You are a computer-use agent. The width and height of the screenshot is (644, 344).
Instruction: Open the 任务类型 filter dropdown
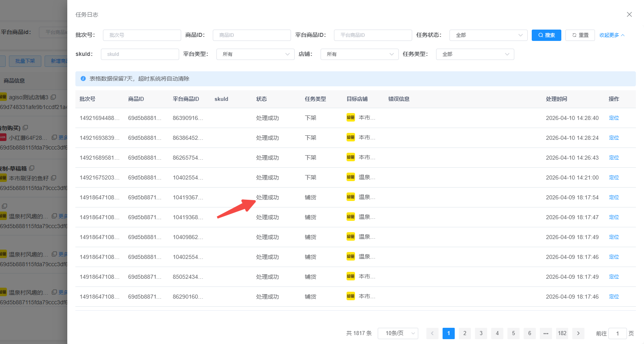[475, 54]
